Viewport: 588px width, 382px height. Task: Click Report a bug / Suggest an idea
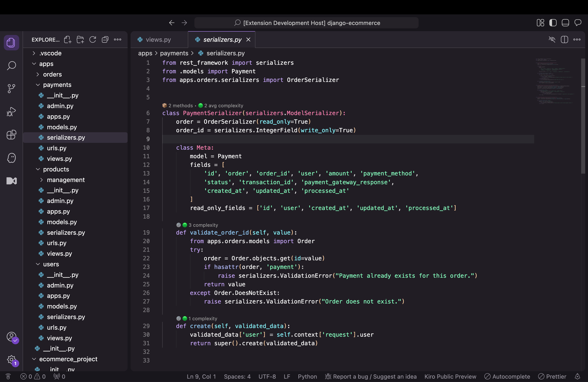(371, 376)
